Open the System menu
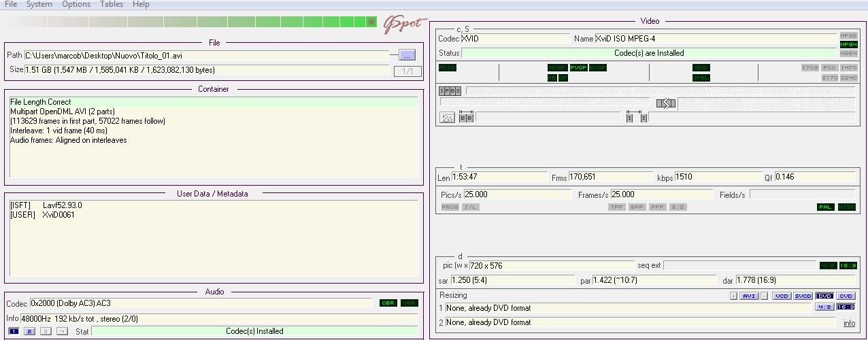The height and width of the screenshot is (340, 868). (x=39, y=4)
